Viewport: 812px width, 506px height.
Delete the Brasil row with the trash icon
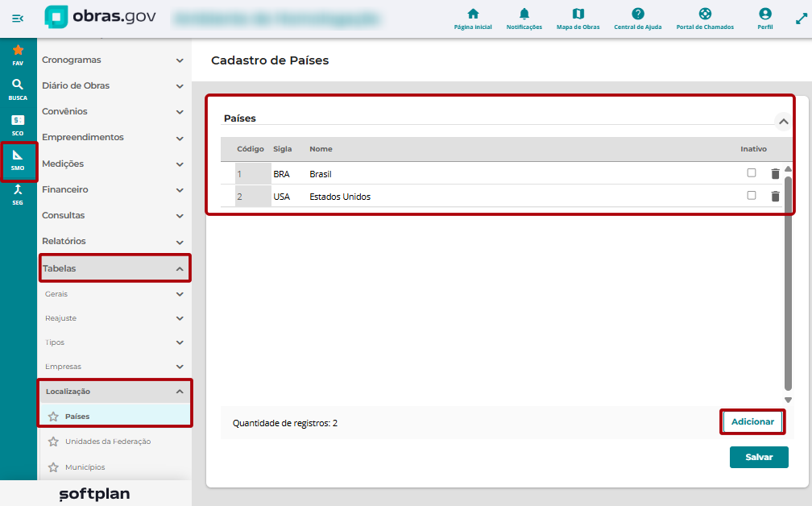point(775,174)
